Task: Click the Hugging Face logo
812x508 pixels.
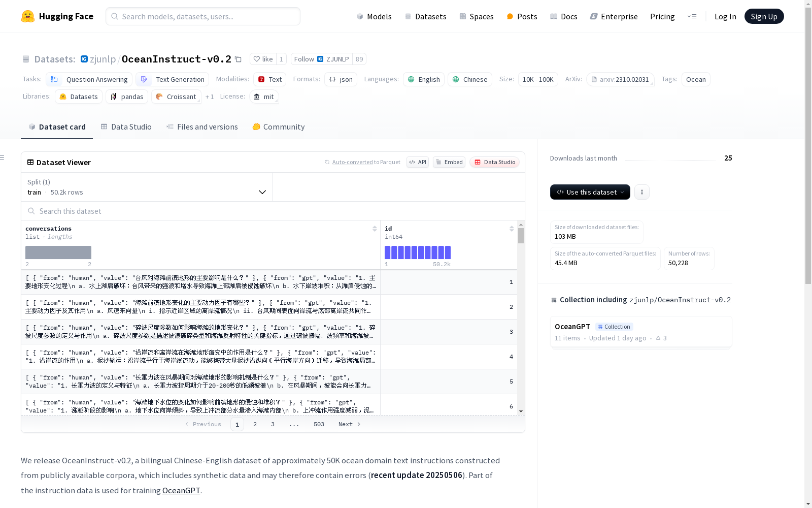Action: (57, 16)
